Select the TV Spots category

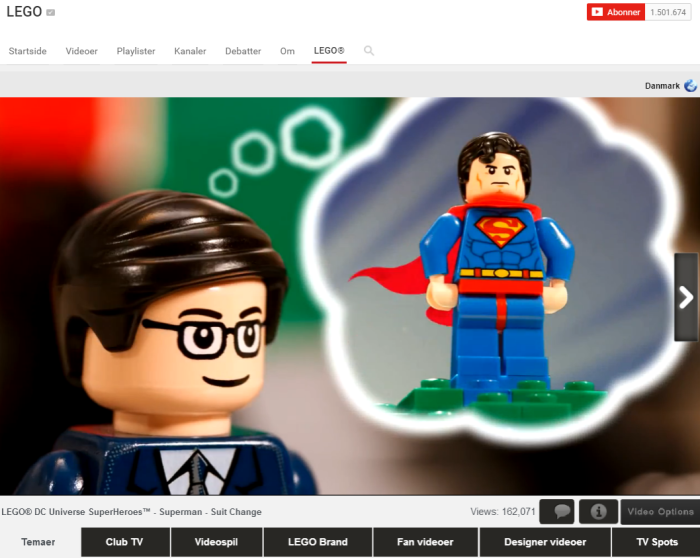[657, 542]
